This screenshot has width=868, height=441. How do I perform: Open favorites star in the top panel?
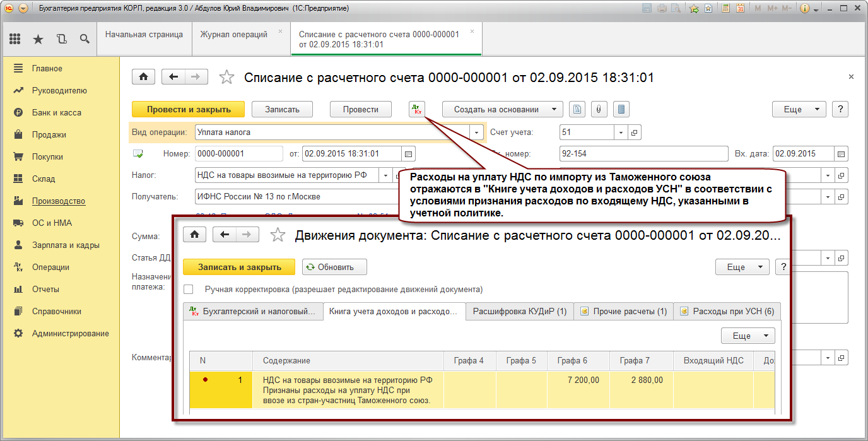tap(38, 39)
